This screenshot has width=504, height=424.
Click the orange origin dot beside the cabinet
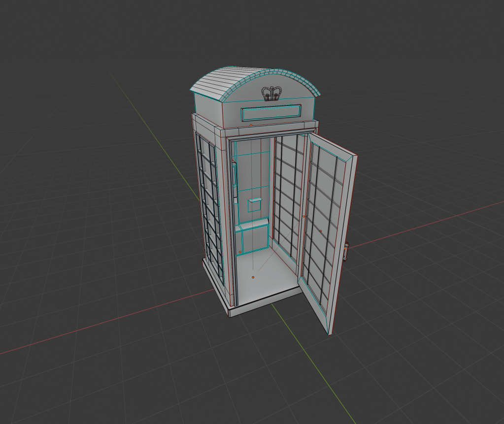pyautogui.click(x=240, y=252)
